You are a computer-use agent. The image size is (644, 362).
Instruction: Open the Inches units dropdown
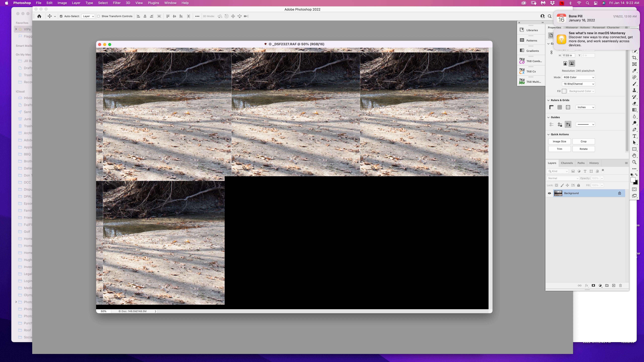[585, 107]
